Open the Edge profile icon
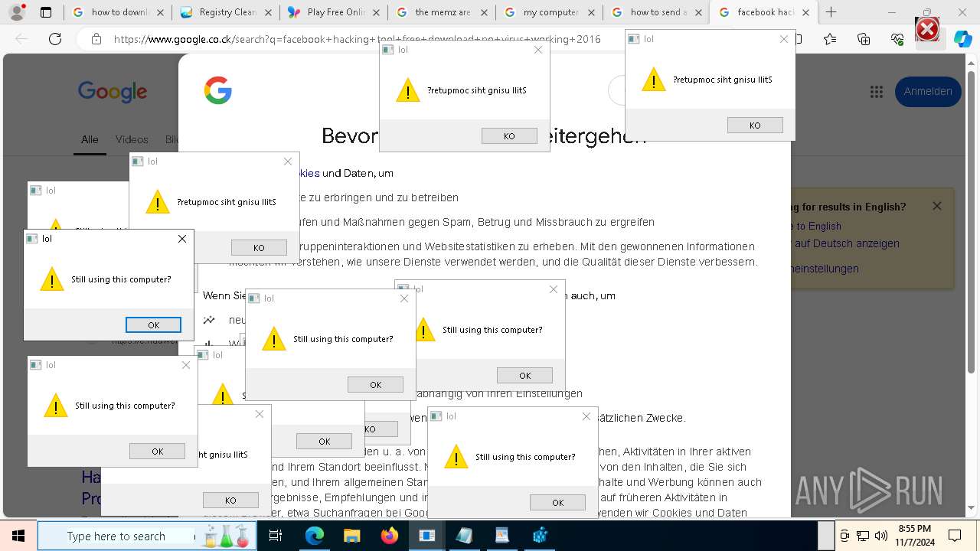This screenshot has width=980, height=551. click(18, 12)
